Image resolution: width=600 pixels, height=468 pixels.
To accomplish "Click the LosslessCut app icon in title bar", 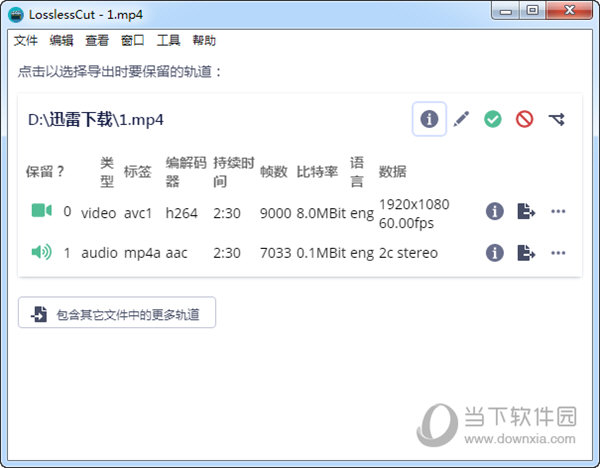I will [x=16, y=15].
